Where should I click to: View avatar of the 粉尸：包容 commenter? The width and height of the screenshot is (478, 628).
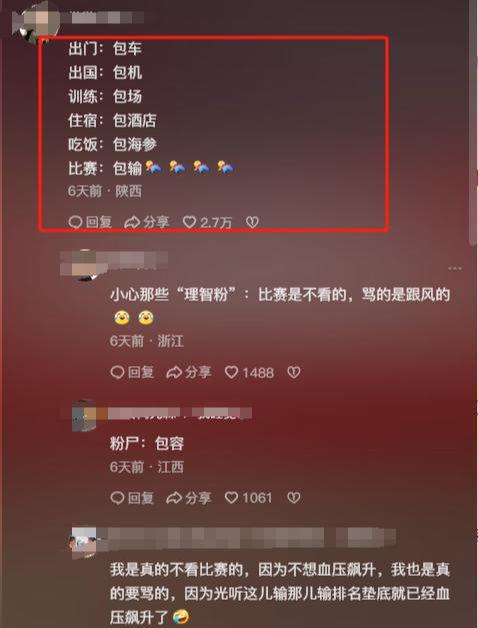tap(84, 415)
